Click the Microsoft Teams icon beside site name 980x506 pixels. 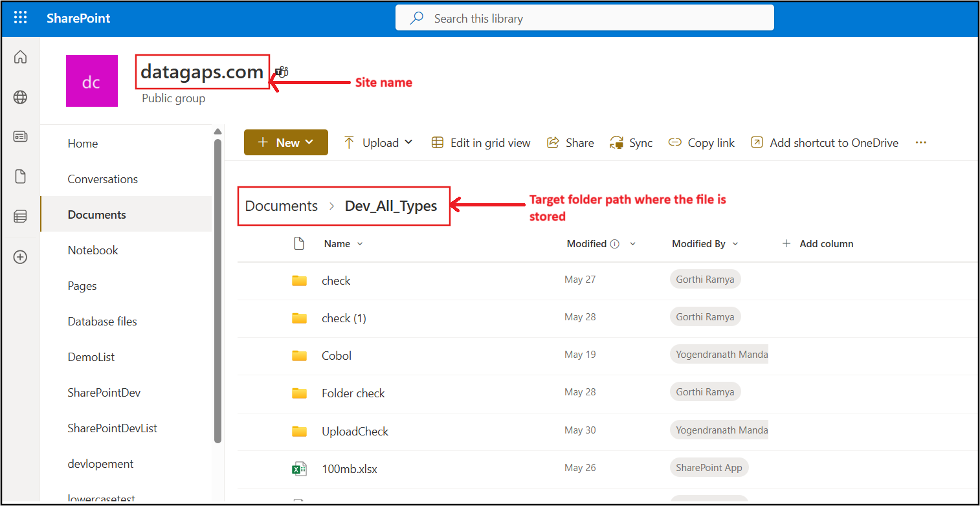tap(282, 72)
